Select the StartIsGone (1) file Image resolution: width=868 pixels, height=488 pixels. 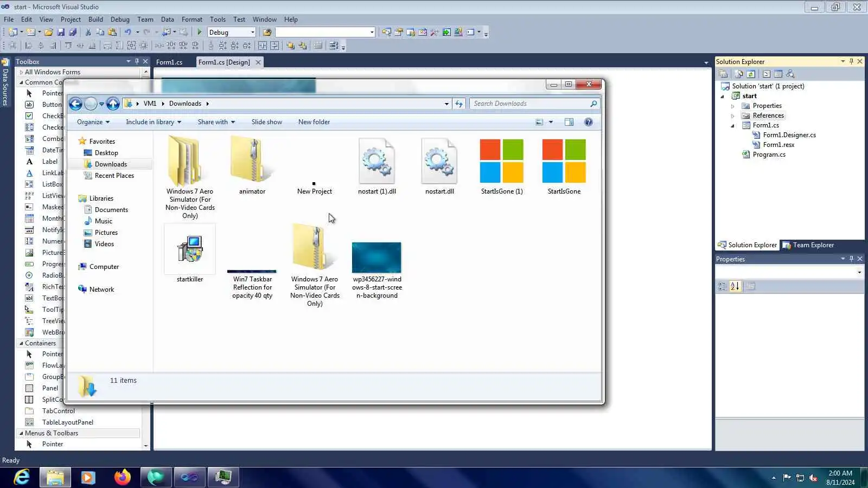tap(502, 166)
